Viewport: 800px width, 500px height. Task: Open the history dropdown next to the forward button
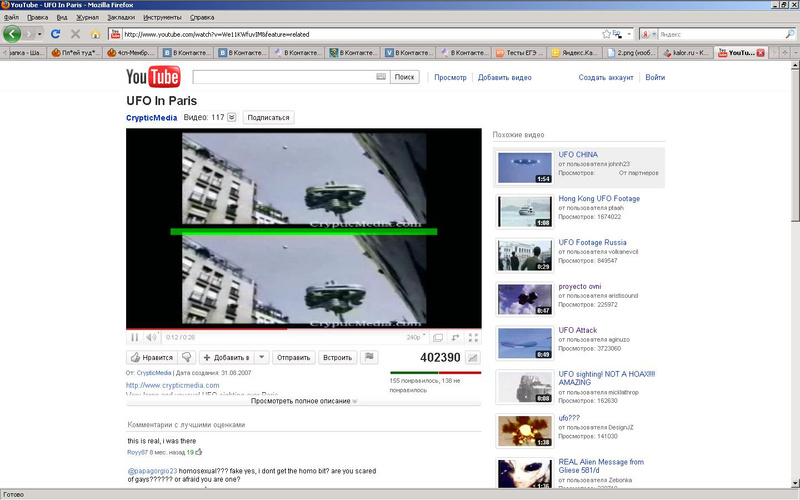click(x=39, y=34)
